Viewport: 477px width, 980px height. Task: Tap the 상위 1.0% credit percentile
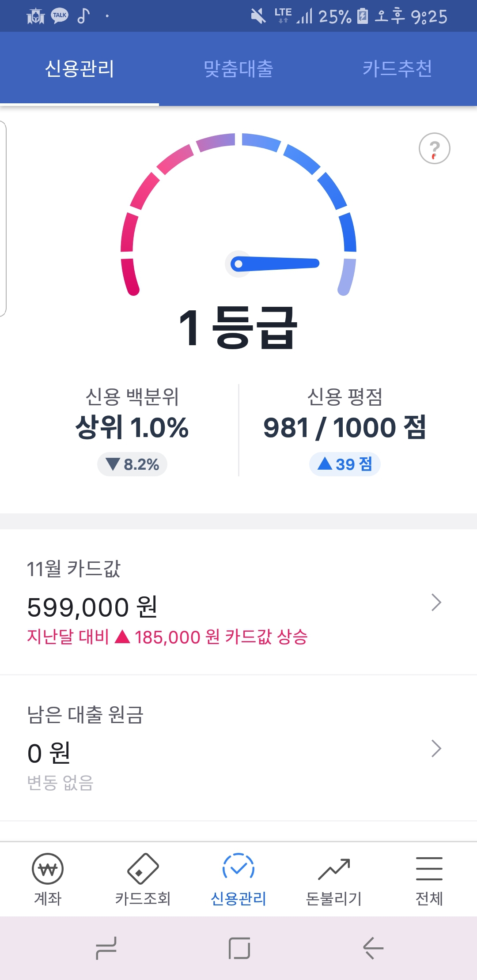tap(132, 428)
